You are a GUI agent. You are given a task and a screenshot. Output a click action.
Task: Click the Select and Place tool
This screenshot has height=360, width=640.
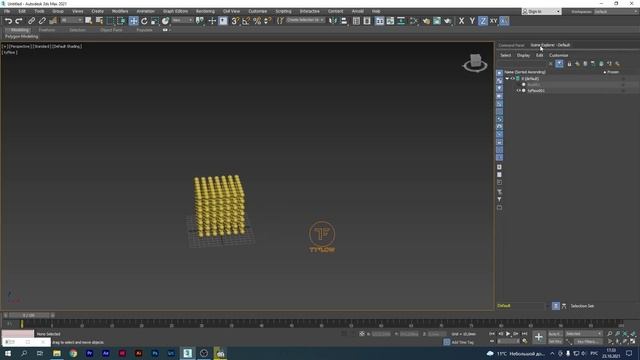click(x=165, y=21)
